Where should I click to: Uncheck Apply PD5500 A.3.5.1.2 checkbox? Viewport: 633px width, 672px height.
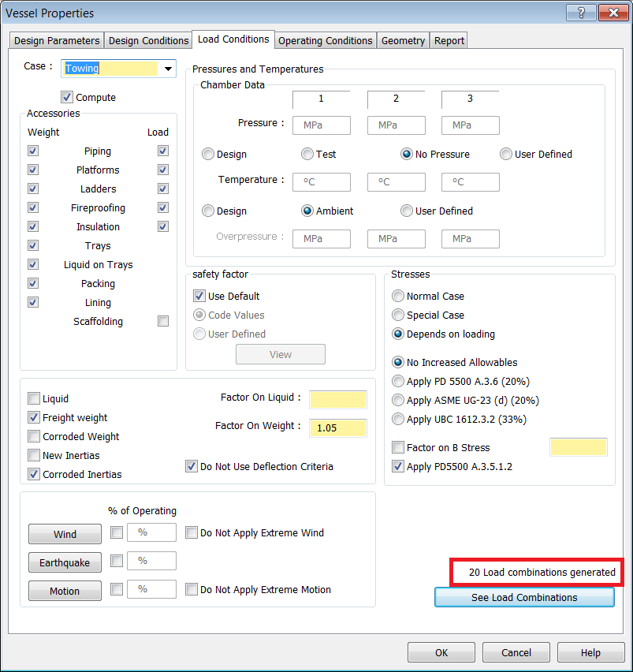[398, 466]
